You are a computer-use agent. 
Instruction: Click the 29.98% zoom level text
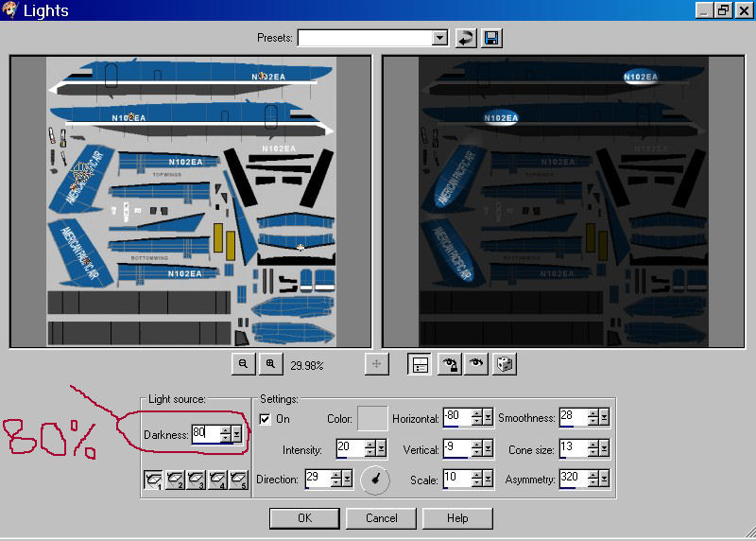click(x=306, y=365)
